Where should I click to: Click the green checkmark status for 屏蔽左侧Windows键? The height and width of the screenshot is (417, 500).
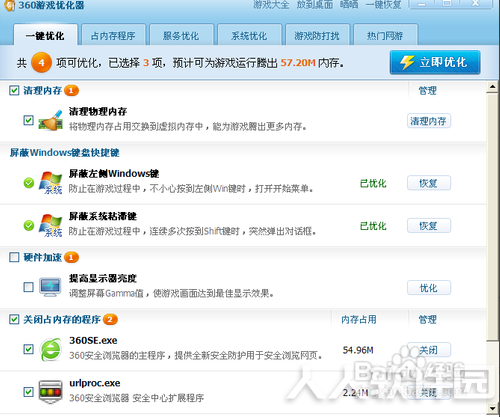[29, 183]
